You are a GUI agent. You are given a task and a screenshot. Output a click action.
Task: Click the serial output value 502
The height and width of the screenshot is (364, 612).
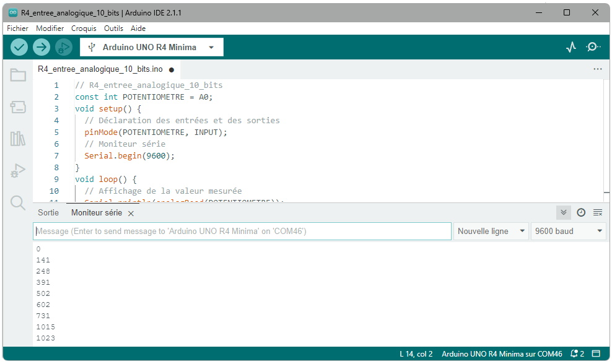click(x=43, y=293)
